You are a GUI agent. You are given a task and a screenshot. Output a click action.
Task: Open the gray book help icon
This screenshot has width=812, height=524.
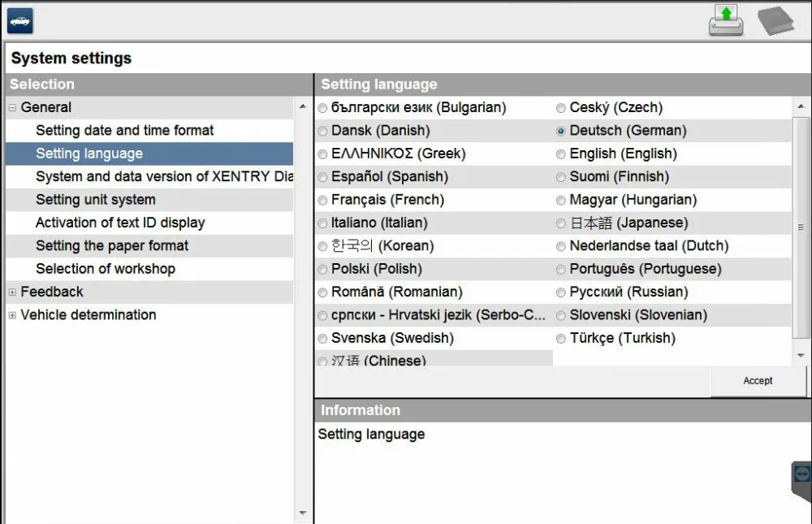point(775,21)
